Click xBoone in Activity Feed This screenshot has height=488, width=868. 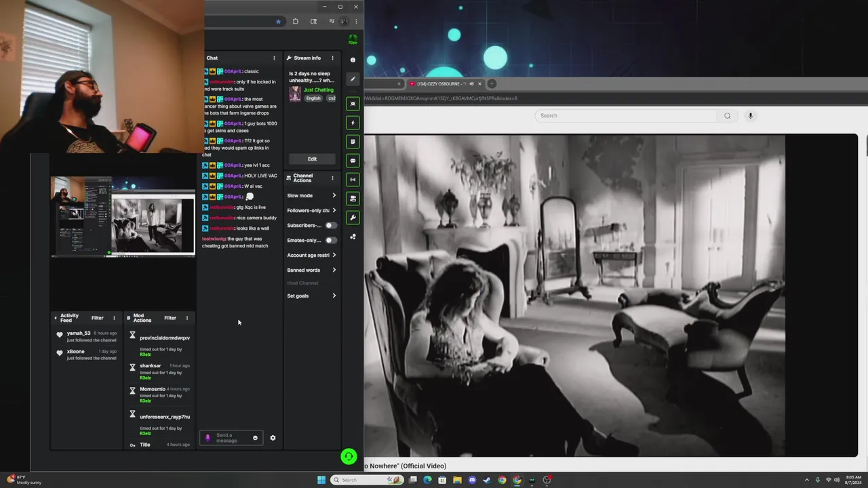pos(75,352)
